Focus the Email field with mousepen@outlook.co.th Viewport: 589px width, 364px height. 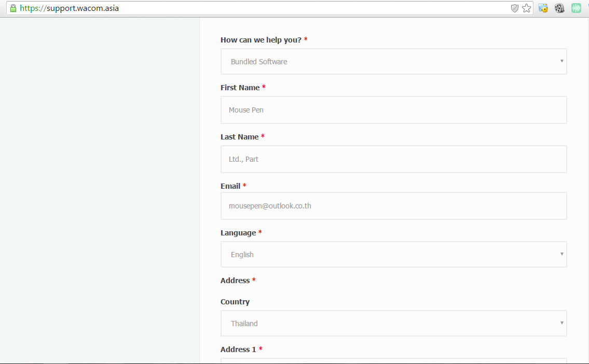394,206
